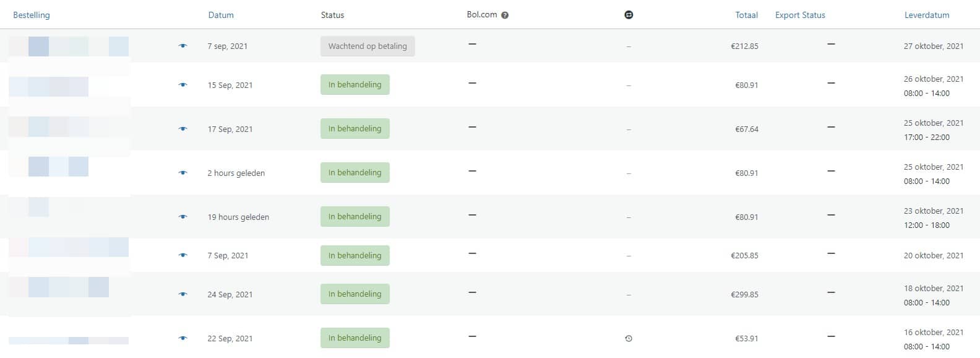Click the round icon in column header

(629, 15)
